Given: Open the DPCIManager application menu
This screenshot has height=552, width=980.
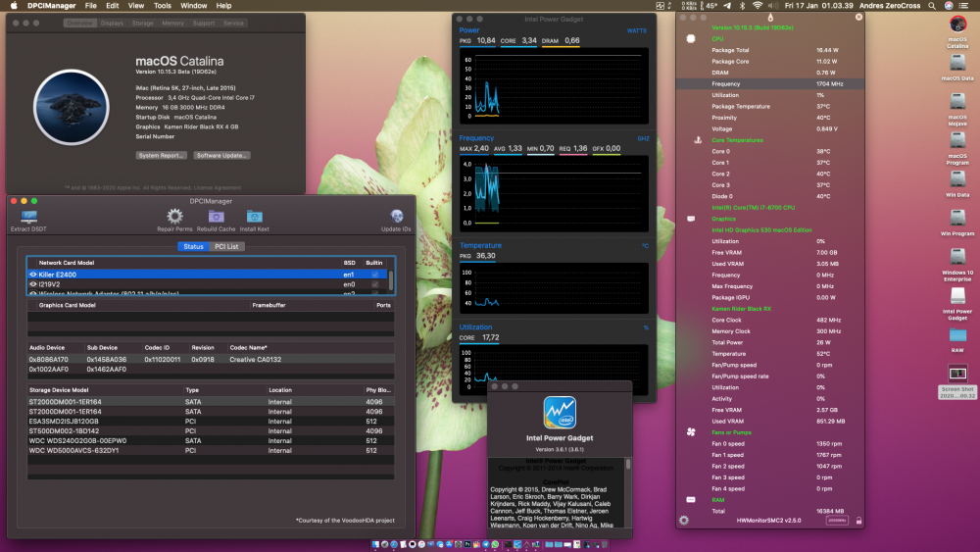Looking at the screenshot, I should point(51,6).
